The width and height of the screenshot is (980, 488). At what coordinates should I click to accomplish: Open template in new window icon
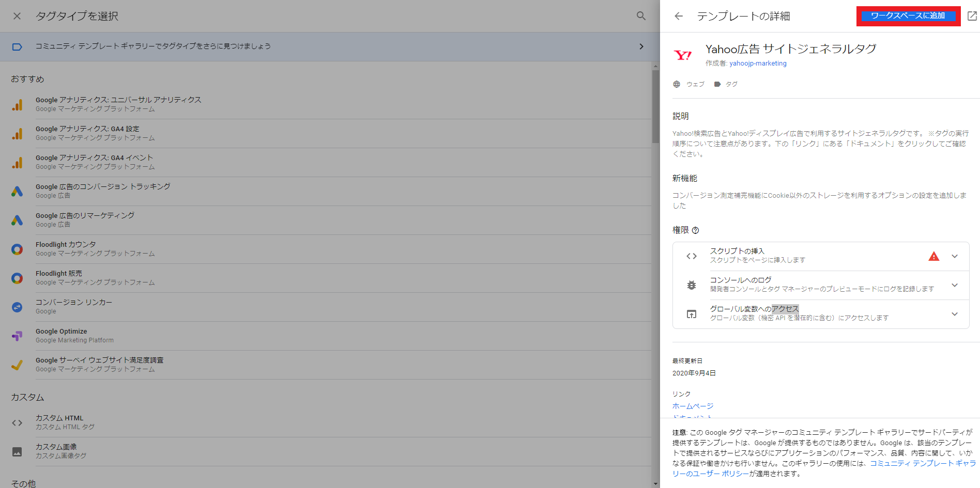[x=972, y=16]
